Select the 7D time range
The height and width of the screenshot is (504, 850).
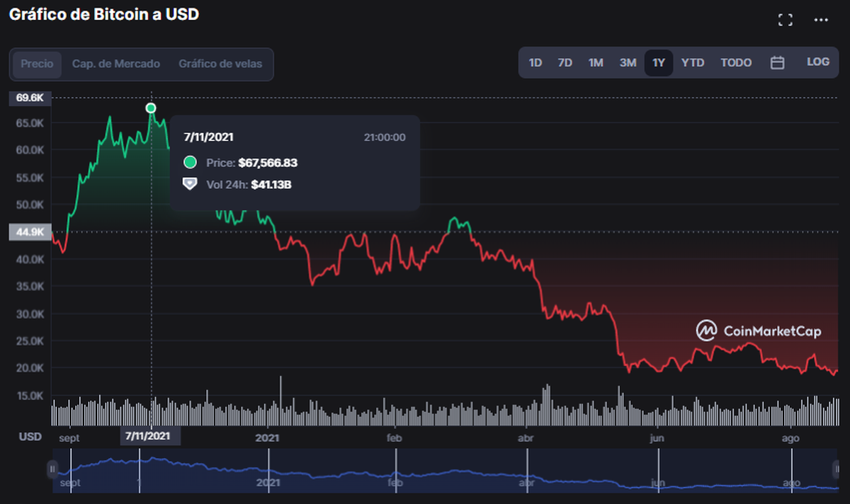point(565,63)
